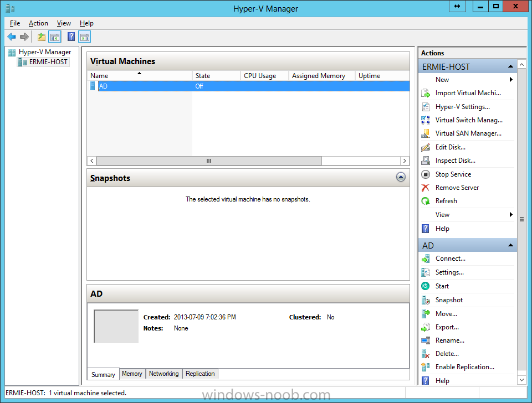Click the Stop Service icon
This screenshot has width=532, height=403.
pyautogui.click(x=426, y=174)
